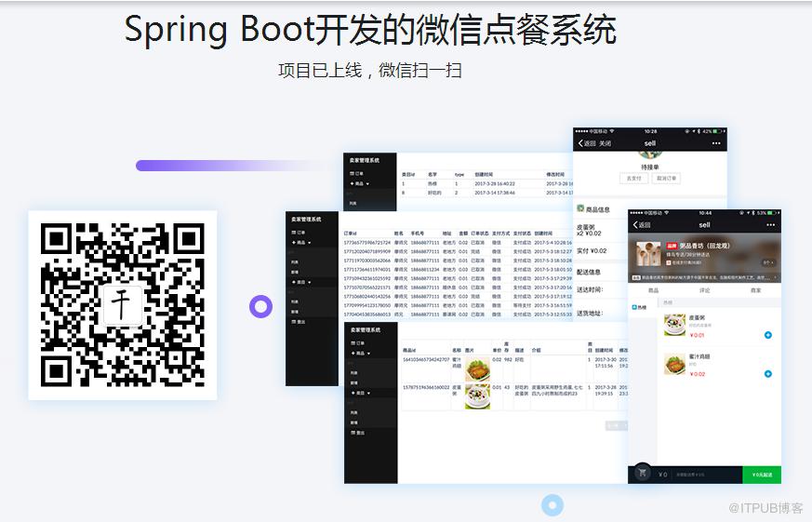Tap 皮蛋粥 food photo on menu phone

674,326
